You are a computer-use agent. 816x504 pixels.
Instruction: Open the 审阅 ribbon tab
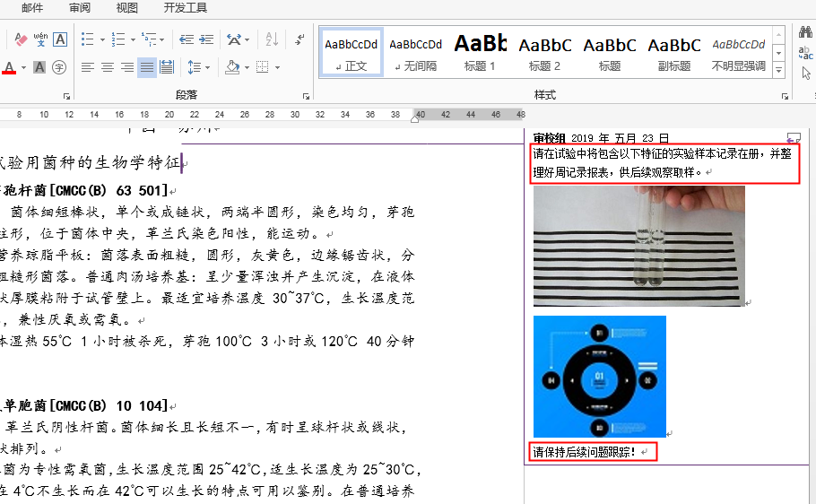pos(79,8)
